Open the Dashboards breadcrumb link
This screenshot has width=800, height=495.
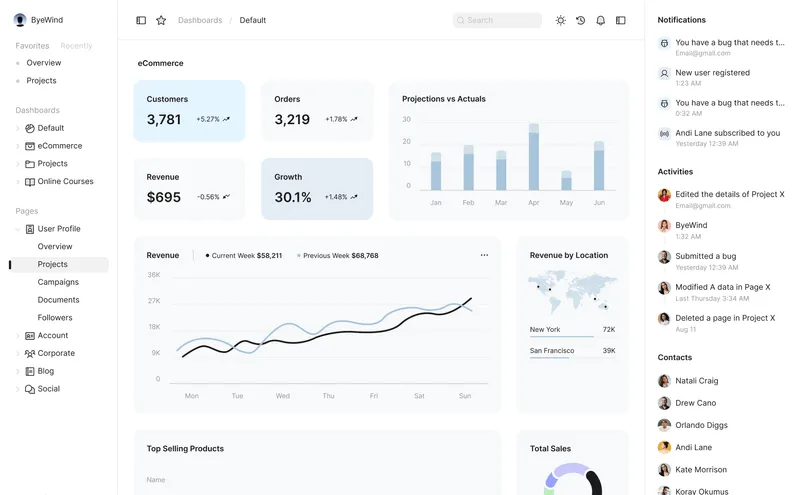pos(200,20)
